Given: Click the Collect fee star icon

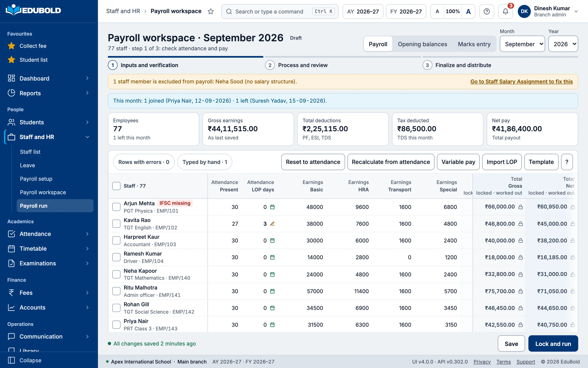Looking at the screenshot, I should click(x=11, y=46).
